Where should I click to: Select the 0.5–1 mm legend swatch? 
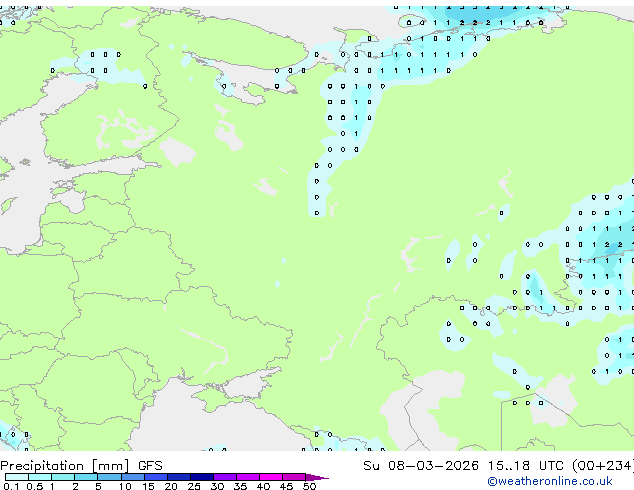[x=40, y=477]
